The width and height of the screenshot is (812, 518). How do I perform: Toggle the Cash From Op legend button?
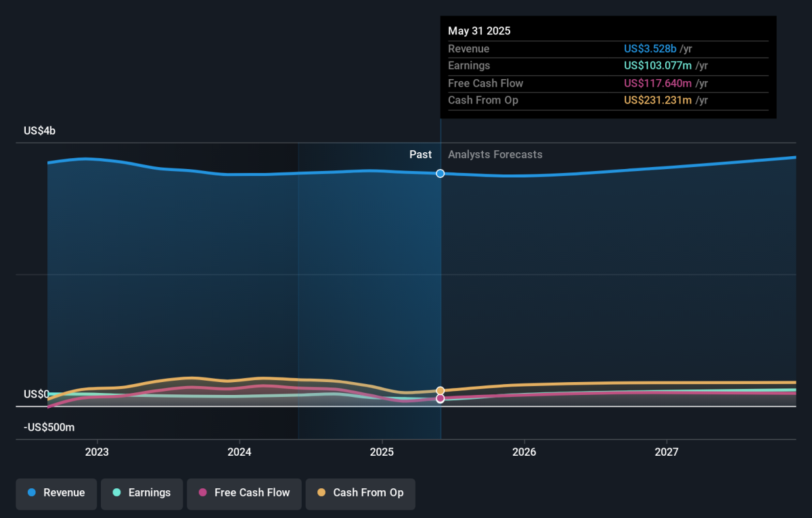tap(360, 493)
